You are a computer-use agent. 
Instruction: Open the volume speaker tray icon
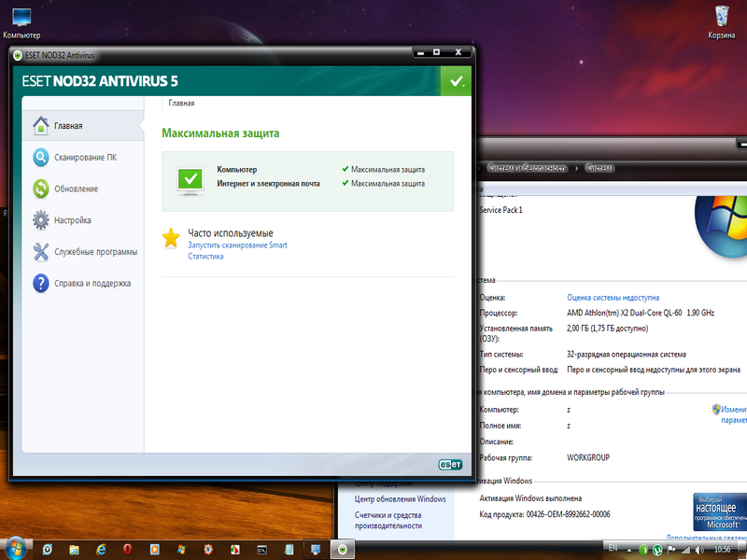click(699, 550)
